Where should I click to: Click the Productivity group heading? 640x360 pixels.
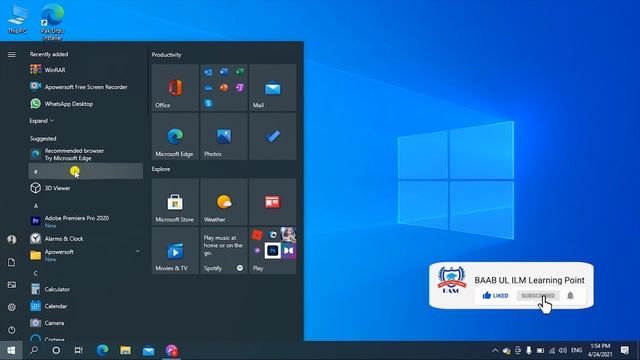167,55
